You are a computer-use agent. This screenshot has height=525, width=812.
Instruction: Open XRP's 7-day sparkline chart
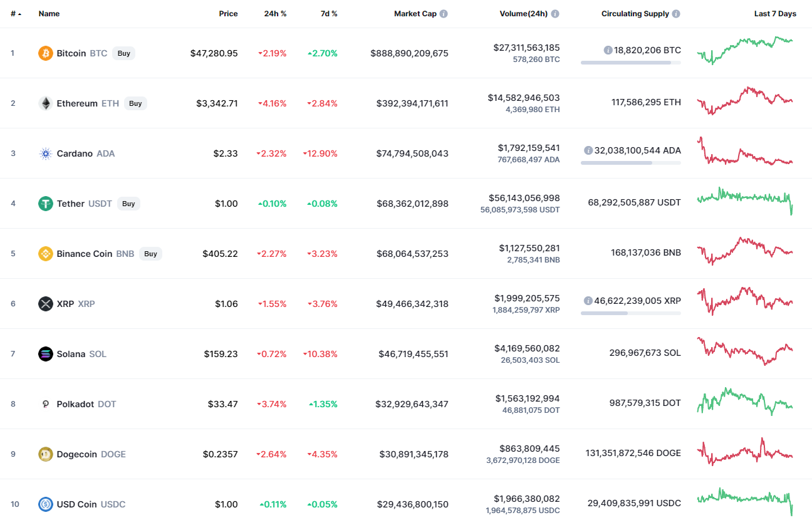click(745, 301)
